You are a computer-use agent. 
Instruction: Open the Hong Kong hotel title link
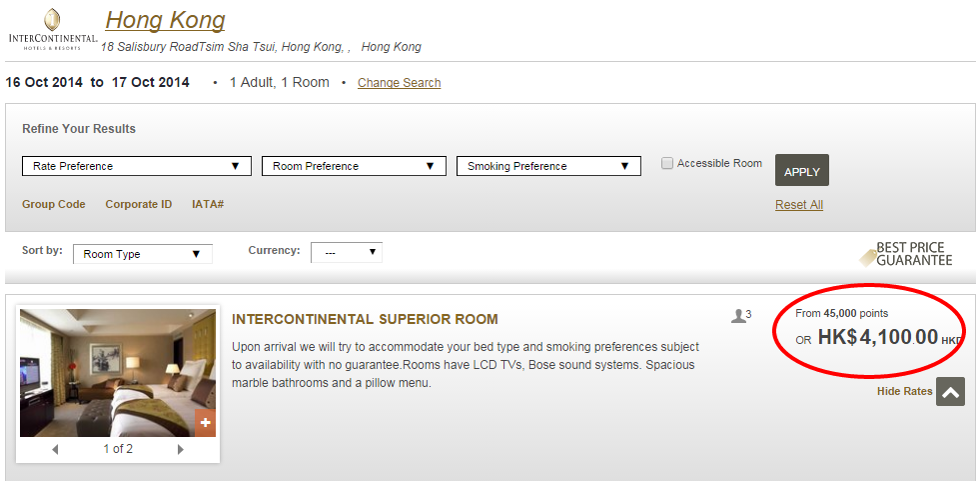tap(165, 21)
